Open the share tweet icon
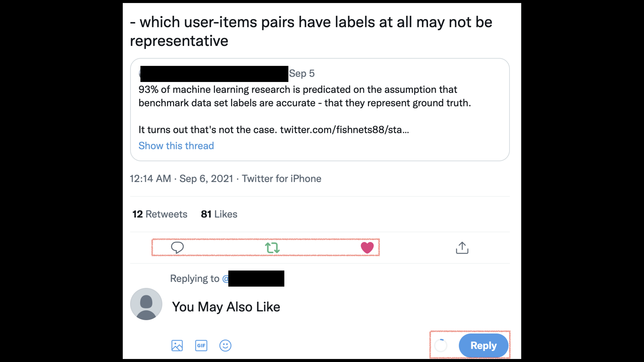Viewport: 644px width, 362px height. click(462, 248)
